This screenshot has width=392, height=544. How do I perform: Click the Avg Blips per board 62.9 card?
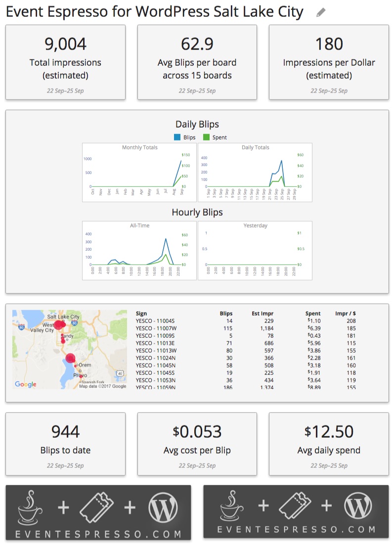(197, 62)
